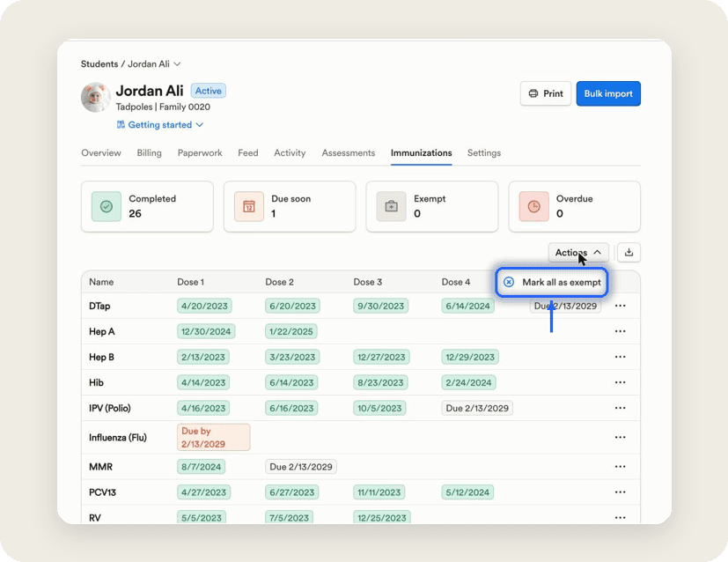The width and height of the screenshot is (728, 562).
Task: Click PCV13 Dose 3 date 11/11/2023
Action: (x=379, y=492)
